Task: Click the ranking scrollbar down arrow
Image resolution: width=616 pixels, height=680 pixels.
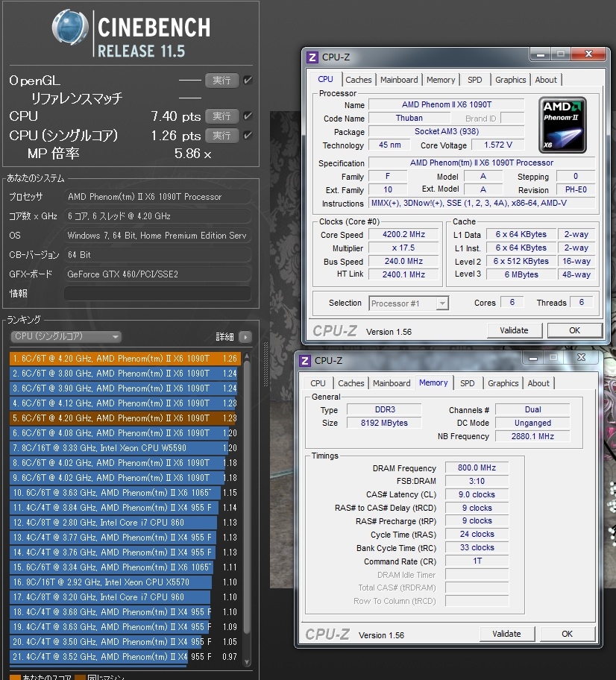Action: (247, 662)
